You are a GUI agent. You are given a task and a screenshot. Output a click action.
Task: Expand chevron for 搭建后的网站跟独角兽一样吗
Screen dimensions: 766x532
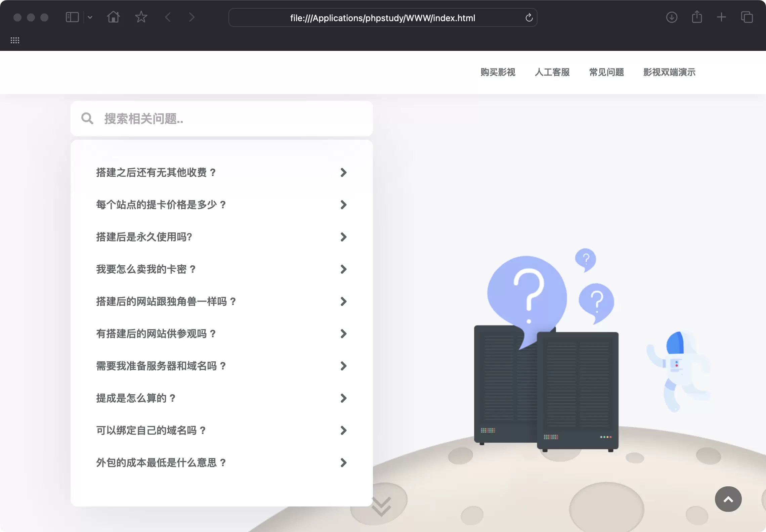pos(343,302)
